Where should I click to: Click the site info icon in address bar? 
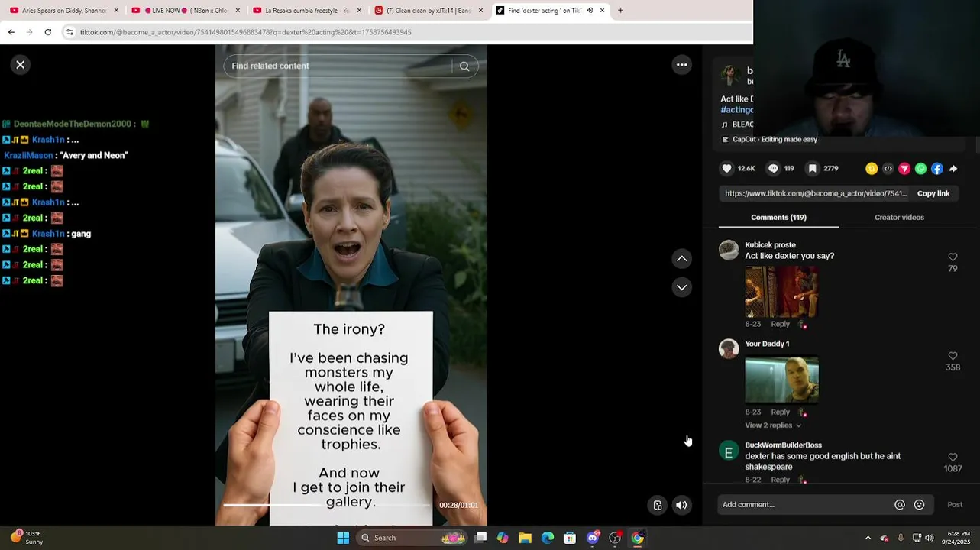pyautogui.click(x=70, y=32)
